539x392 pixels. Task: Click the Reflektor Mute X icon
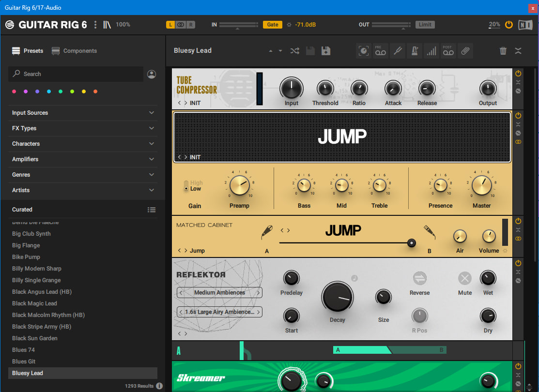(x=465, y=278)
